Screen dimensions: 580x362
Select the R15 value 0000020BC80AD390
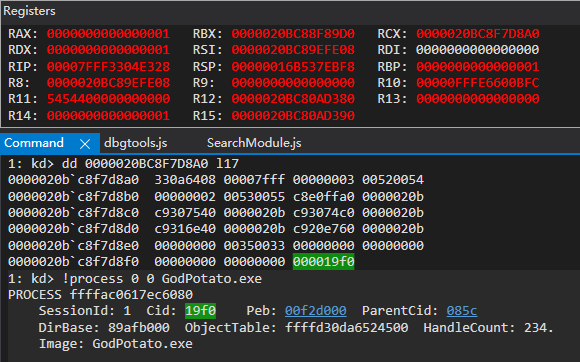pyautogui.click(x=293, y=116)
